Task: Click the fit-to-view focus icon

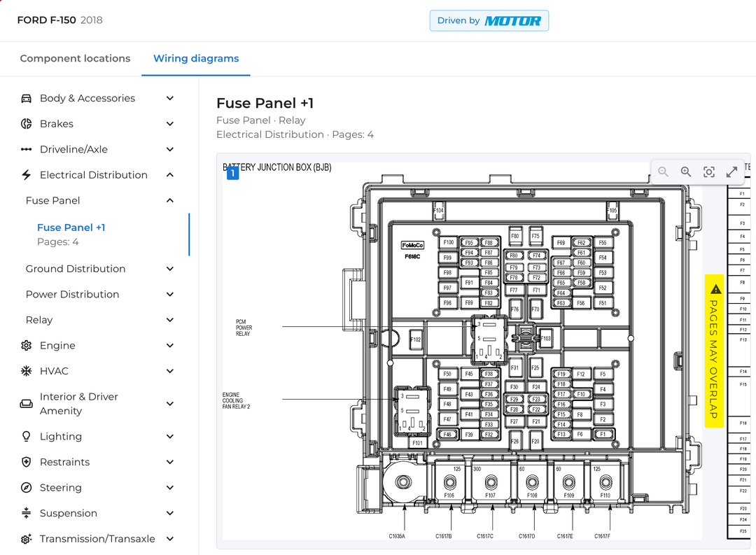Action: click(x=708, y=171)
